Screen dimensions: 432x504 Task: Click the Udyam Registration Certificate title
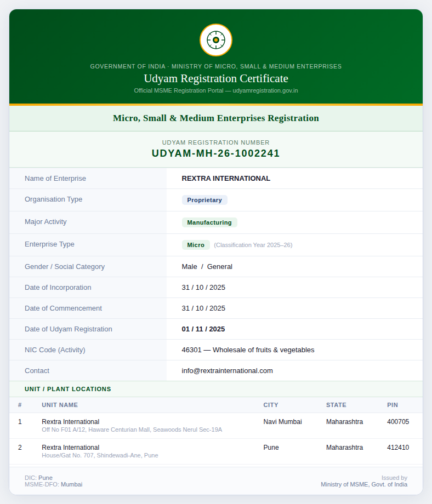216,78
